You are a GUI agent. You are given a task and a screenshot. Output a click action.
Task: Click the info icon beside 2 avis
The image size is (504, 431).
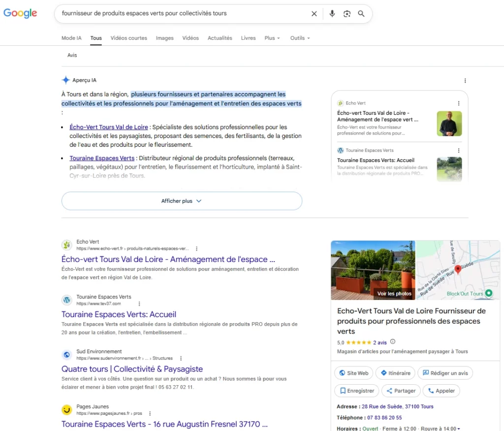click(392, 341)
